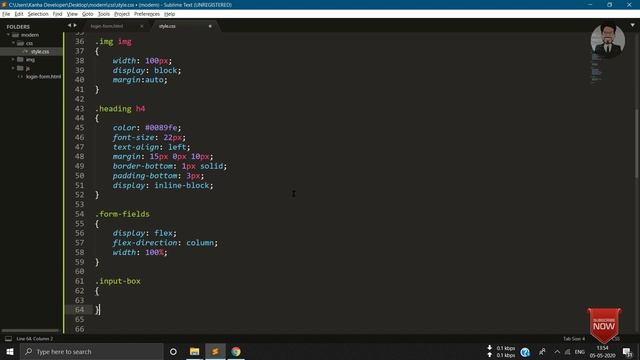The image size is (640, 360).
Task: Click the sidebar horizontal scrollbar
Action: tap(31, 330)
